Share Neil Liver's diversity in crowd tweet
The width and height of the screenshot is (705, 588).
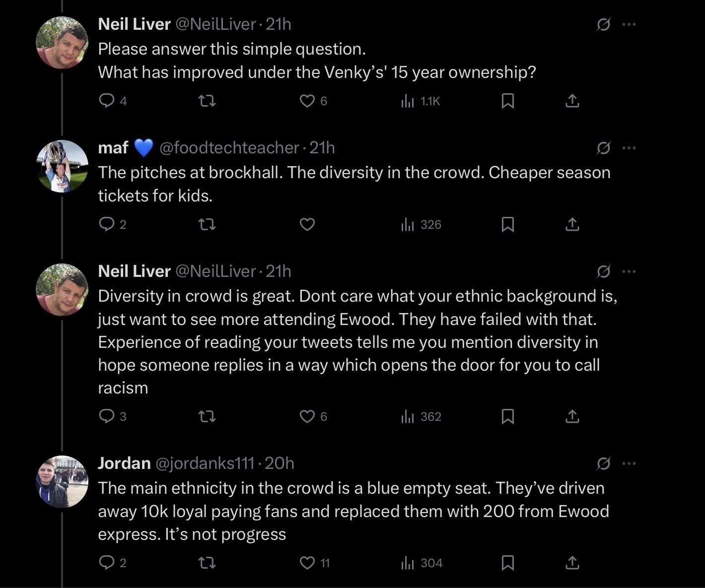(572, 416)
